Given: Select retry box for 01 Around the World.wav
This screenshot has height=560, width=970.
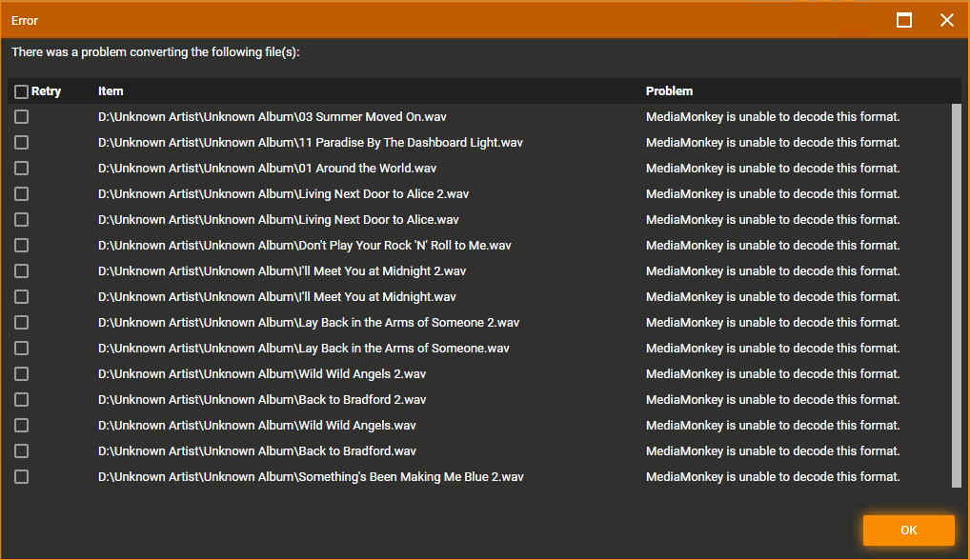Looking at the screenshot, I should tap(21, 169).
